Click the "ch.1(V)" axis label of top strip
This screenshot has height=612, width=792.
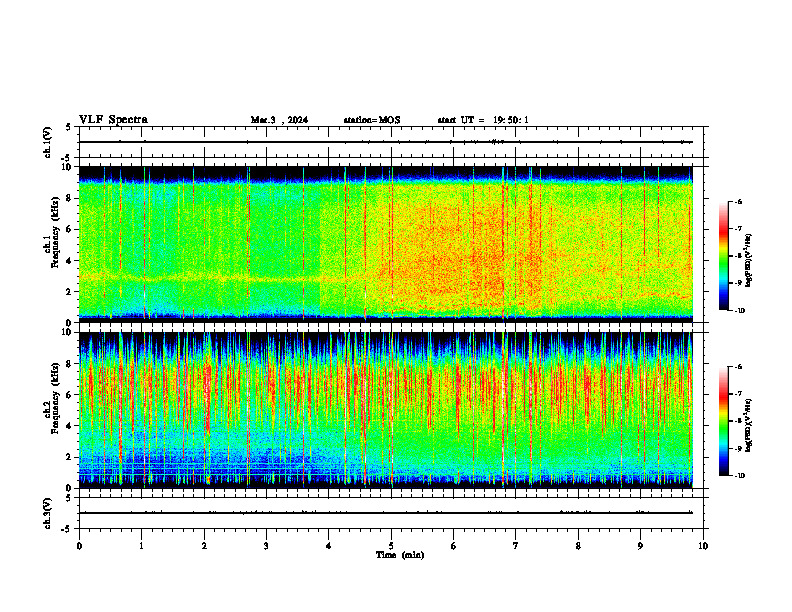click(48, 142)
